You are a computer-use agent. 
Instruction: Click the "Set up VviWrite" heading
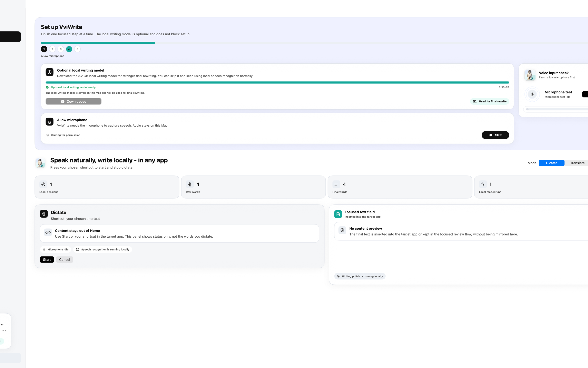click(61, 27)
